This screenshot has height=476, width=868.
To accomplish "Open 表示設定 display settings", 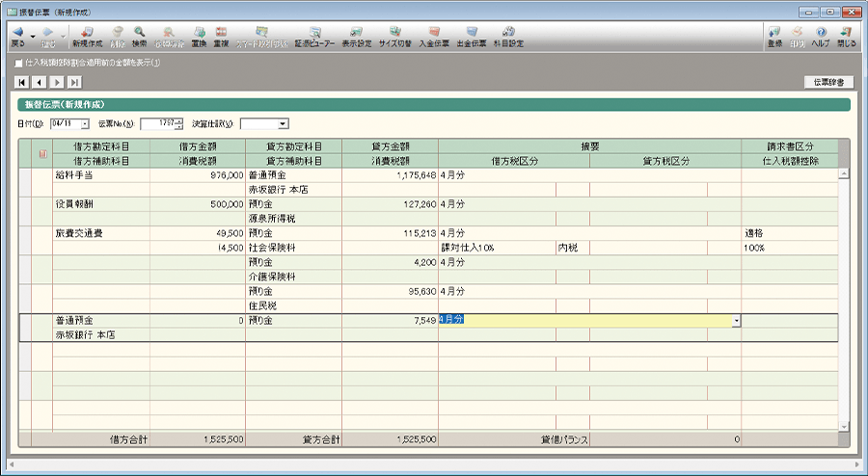I will tap(356, 37).
